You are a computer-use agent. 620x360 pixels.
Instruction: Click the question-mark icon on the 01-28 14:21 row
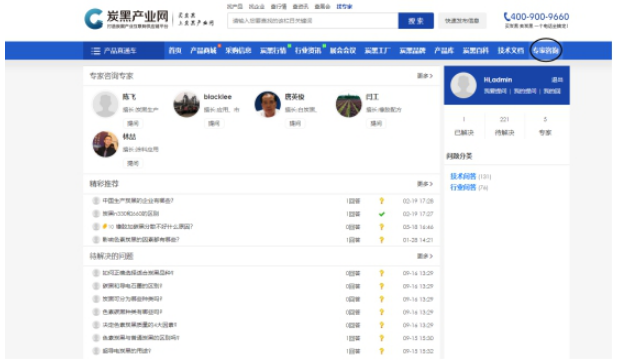pos(382,240)
